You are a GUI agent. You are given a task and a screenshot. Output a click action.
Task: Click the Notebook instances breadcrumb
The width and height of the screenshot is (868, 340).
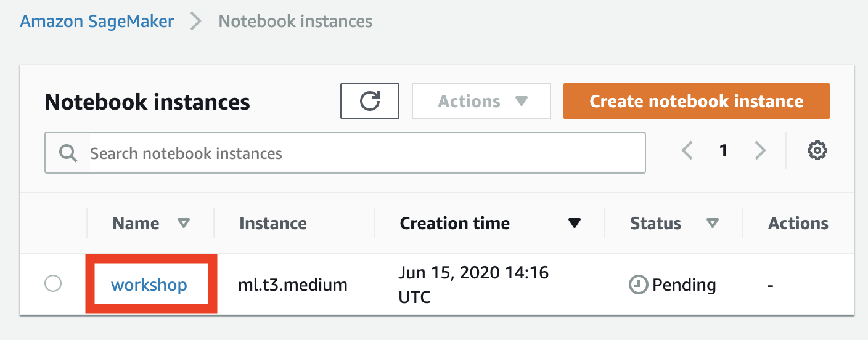295,22
